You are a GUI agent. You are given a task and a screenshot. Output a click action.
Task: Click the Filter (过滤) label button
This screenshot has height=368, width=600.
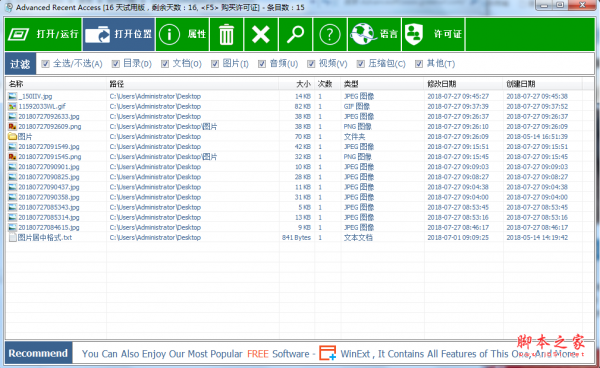pyautogui.click(x=20, y=64)
